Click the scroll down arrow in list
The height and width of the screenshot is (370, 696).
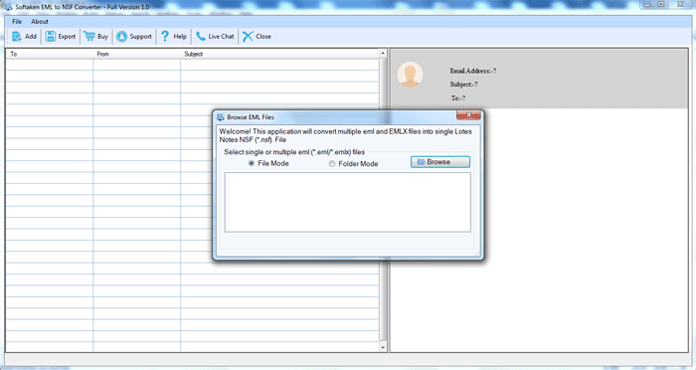tap(383, 348)
